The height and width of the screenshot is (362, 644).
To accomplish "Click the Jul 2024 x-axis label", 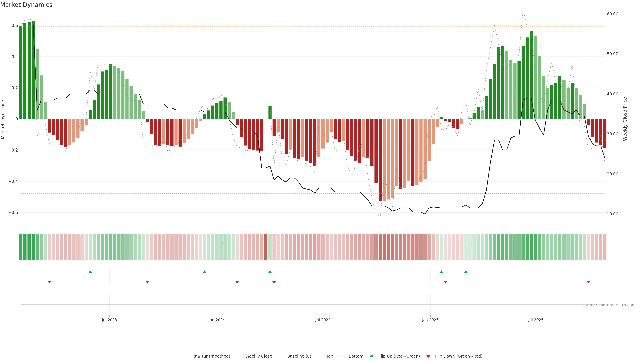I will point(323,320).
